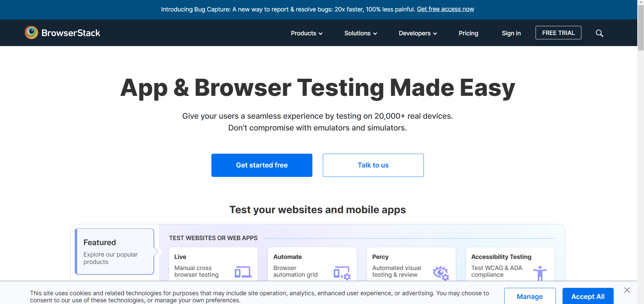
Task: Click the FREE TRIAL button
Action: point(558,33)
